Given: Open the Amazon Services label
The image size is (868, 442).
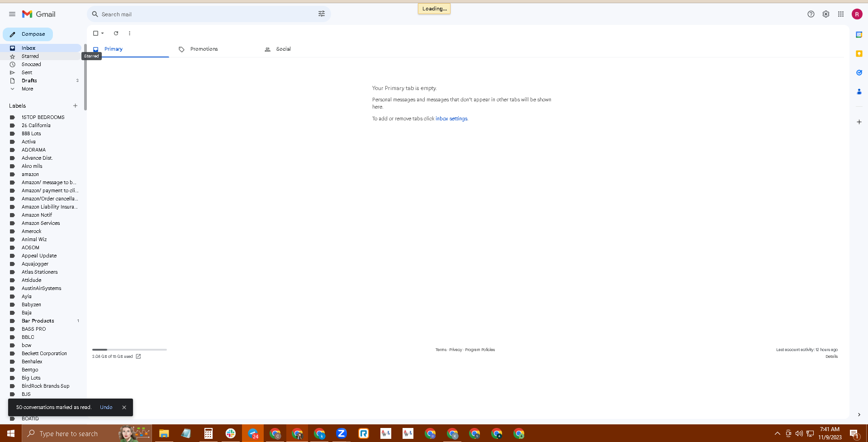Looking at the screenshot, I should point(41,223).
